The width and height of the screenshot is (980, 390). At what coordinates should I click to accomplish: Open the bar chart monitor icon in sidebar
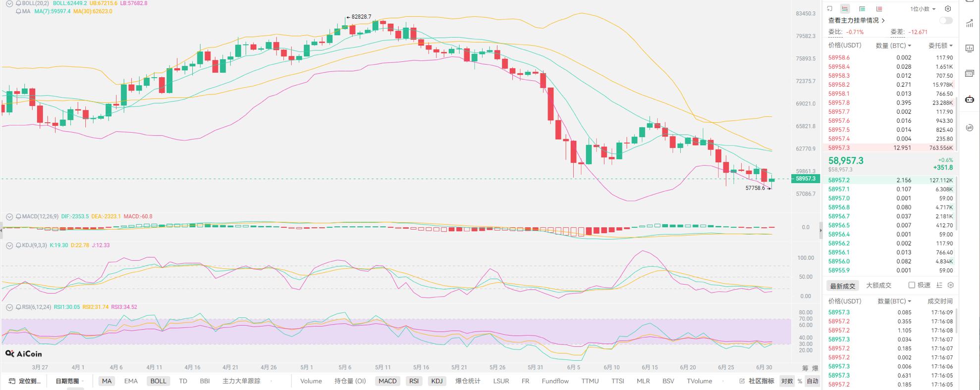[x=970, y=49]
